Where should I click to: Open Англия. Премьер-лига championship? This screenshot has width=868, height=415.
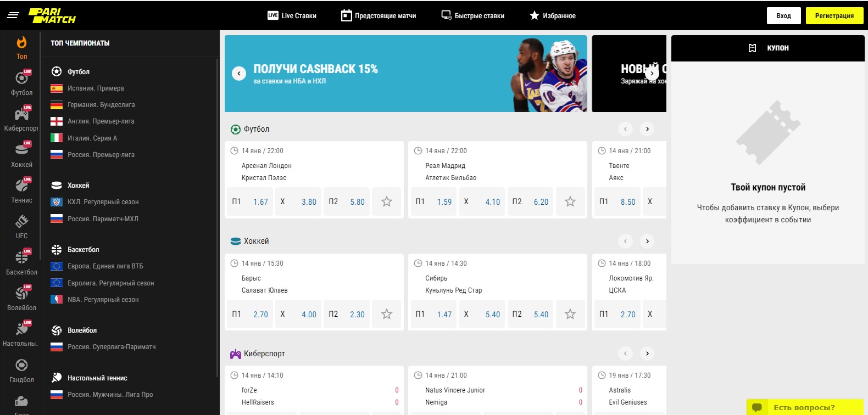(x=101, y=121)
